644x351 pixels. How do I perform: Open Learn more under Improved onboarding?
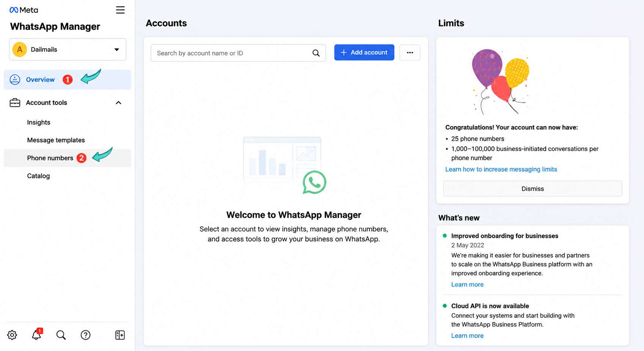point(467,285)
